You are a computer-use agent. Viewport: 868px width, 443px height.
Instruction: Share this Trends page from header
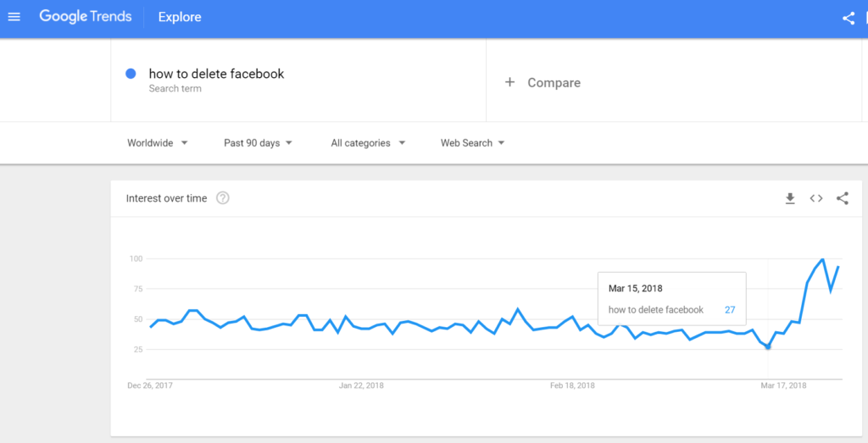click(x=849, y=18)
